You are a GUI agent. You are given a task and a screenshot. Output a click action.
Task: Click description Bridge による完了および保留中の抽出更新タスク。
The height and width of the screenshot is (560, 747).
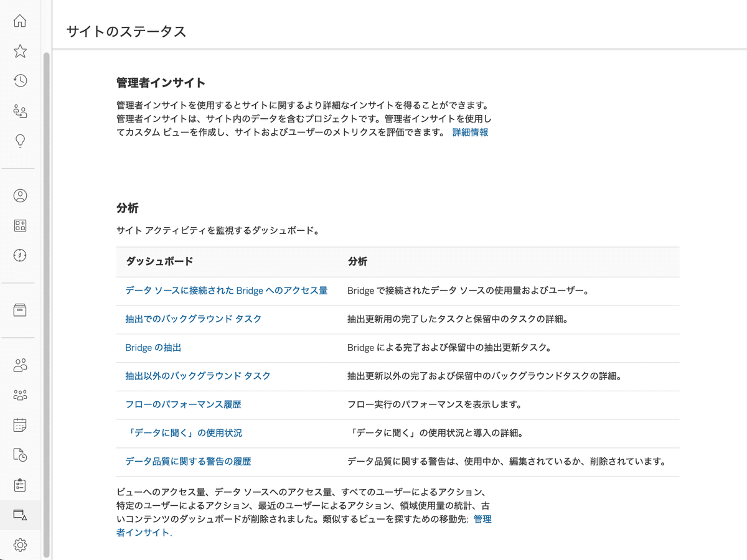449,348
